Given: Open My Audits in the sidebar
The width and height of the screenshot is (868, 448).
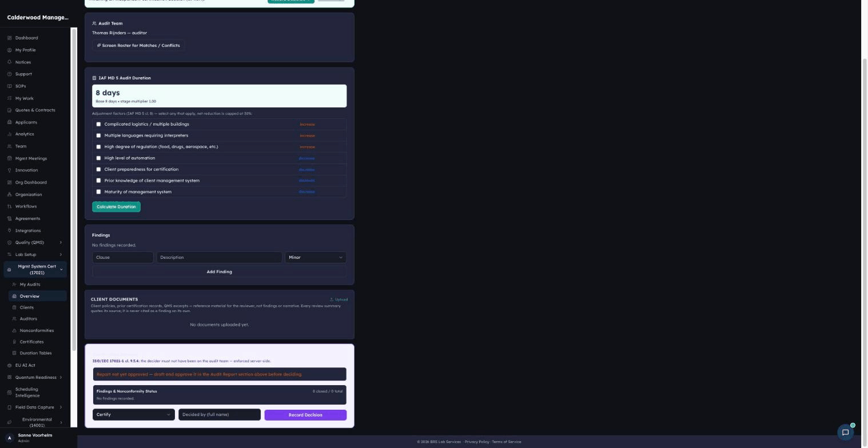Looking at the screenshot, I should 37,285.
